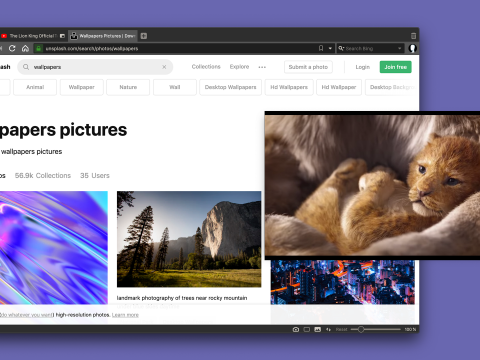Reload the page using the refresh icon
The height and width of the screenshot is (360, 480).
point(12,48)
